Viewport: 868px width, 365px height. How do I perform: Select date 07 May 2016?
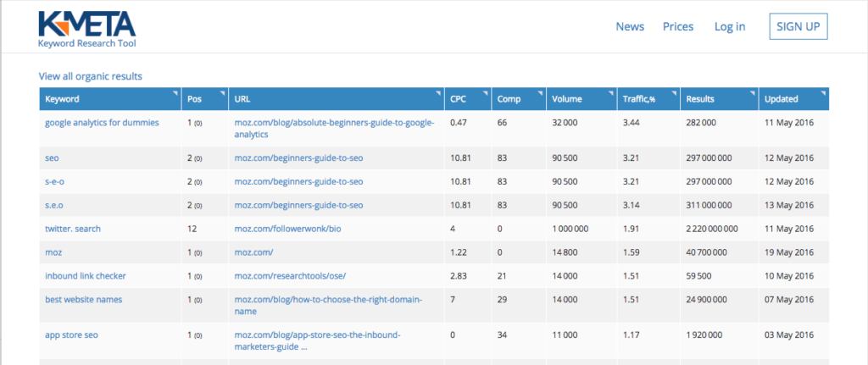click(789, 299)
